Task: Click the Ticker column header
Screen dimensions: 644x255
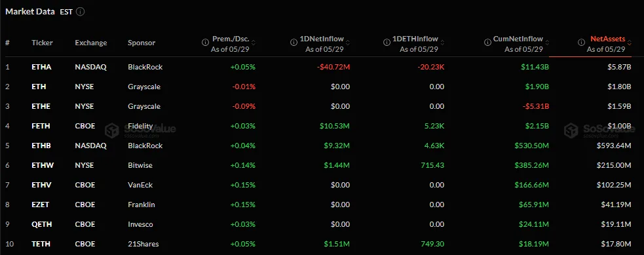Action: (x=43, y=43)
